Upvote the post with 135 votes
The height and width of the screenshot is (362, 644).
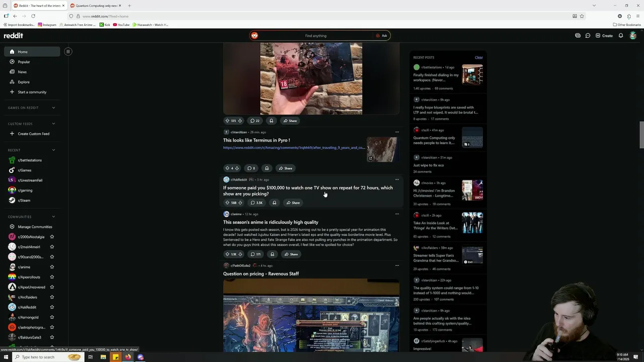227,121
